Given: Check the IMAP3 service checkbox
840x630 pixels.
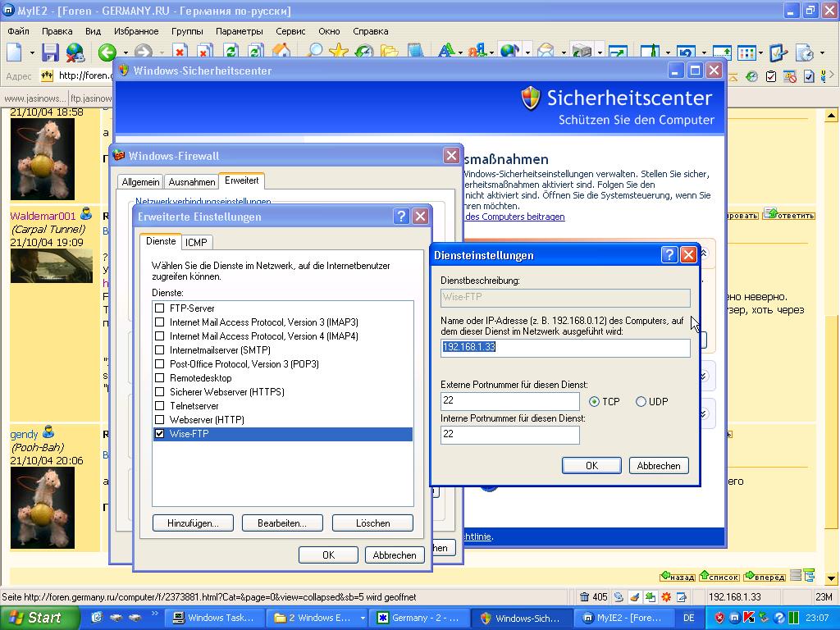Looking at the screenshot, I should [159, 322].
